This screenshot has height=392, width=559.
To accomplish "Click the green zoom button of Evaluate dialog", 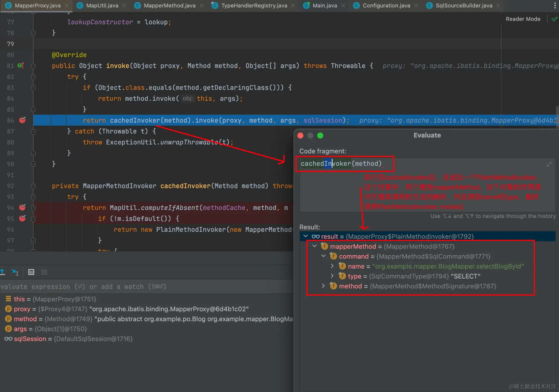I will coord(320,135).
